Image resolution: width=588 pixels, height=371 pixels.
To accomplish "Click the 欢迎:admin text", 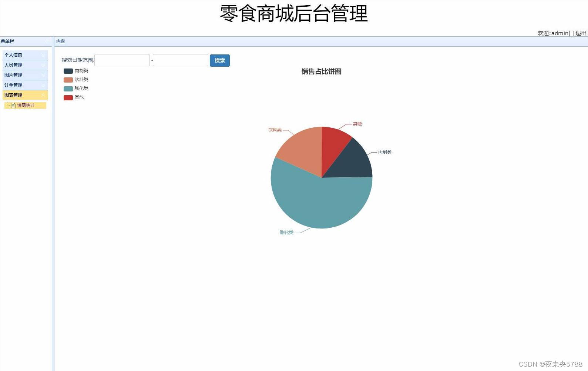I will (553, 33).
